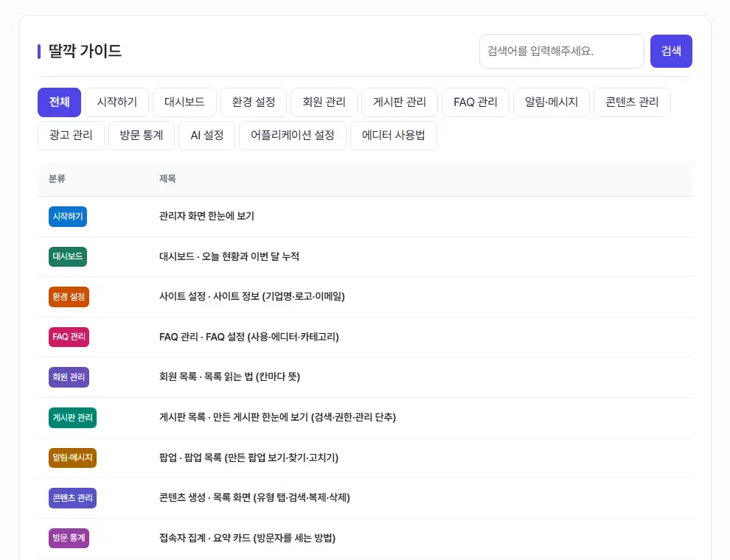Switch to the 방문 통계 filter tab
The width and height of the screenshot is (730, 560).
click(x=142, y=136)
